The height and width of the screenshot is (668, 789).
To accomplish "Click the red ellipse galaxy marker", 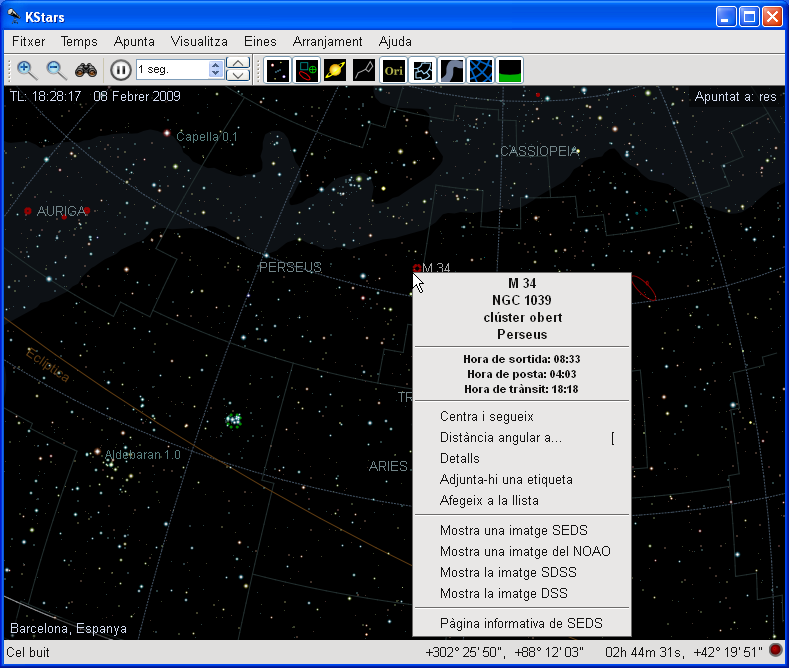I will click(644, 288).
